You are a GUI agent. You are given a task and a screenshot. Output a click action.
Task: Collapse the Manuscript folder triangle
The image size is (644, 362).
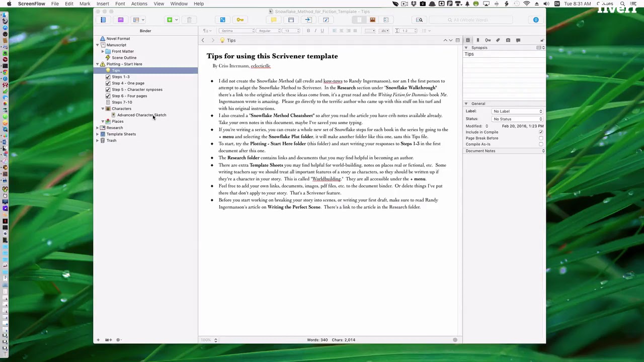coord(98,45)
